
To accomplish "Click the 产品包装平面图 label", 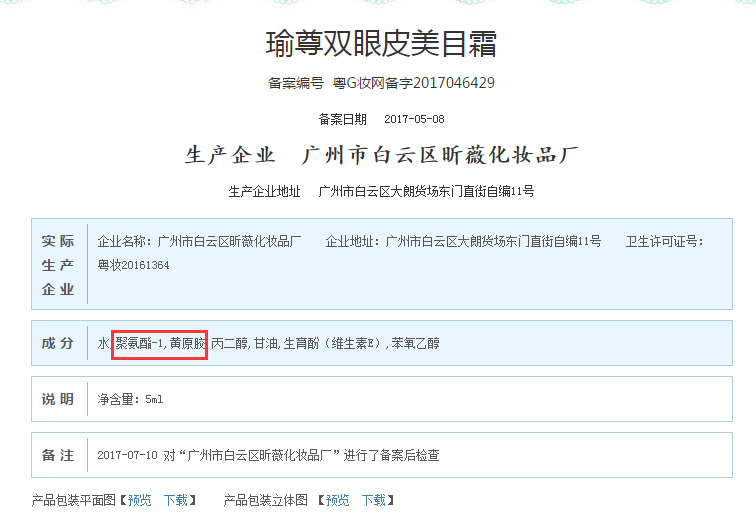I will 74,500.
